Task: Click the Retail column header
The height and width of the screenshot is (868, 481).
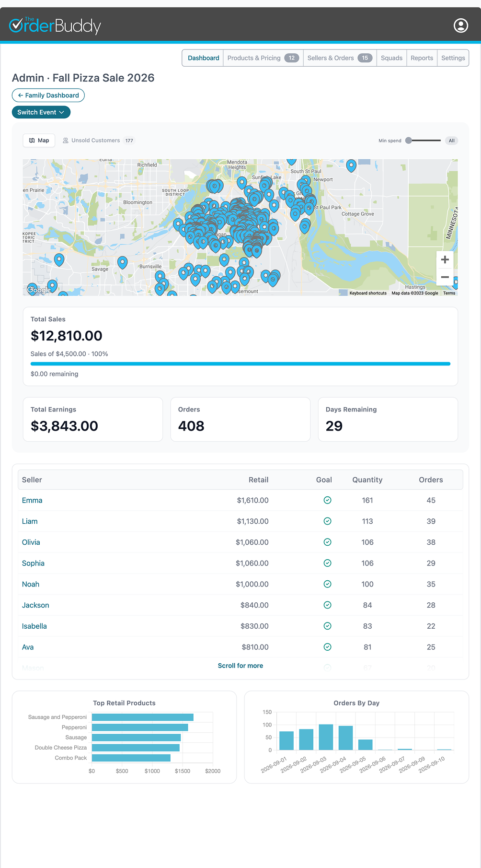Action: (258, 480)
